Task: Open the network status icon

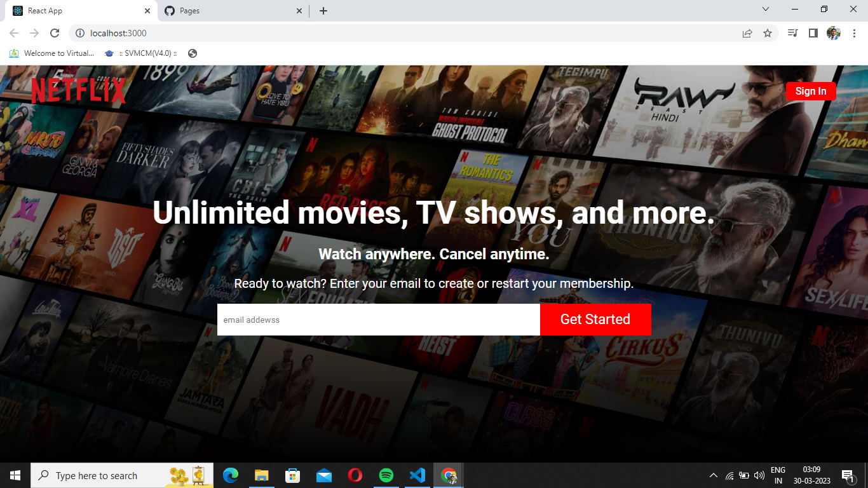Action: pos(729,475)
